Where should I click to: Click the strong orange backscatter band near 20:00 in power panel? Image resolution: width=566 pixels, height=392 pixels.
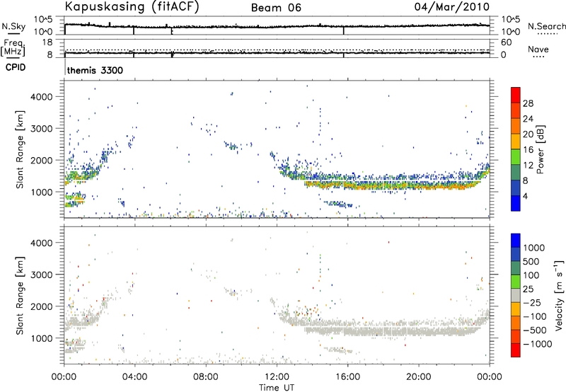coord(419,186)
